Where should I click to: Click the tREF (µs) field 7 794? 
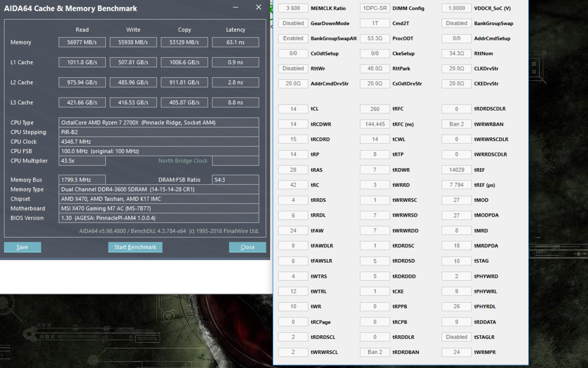[456, 185]
